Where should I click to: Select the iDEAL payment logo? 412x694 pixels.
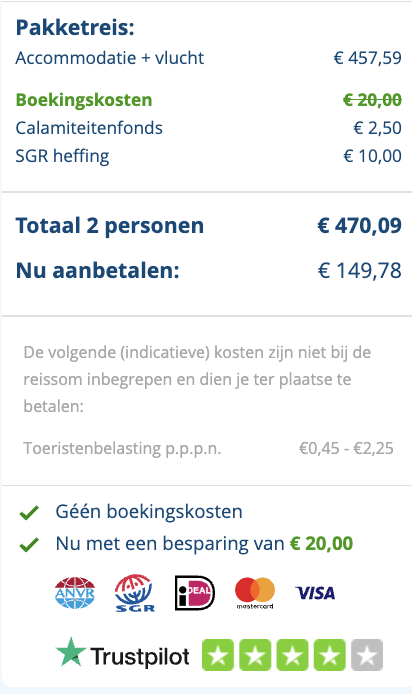(195, 593)
